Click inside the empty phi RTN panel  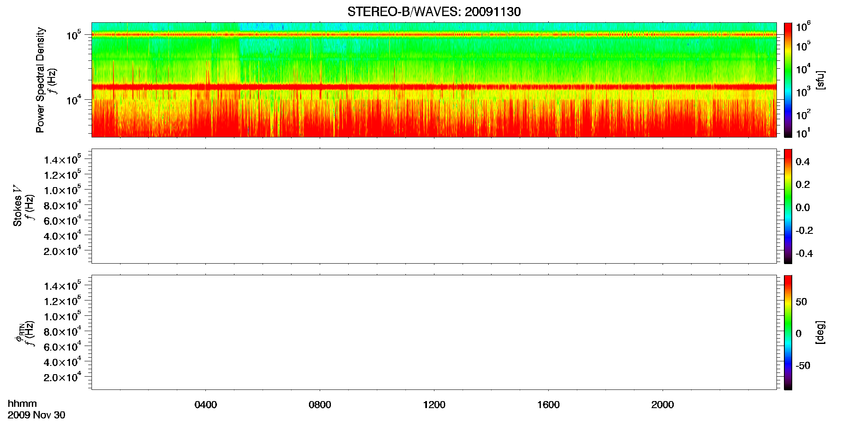(434, 332)
